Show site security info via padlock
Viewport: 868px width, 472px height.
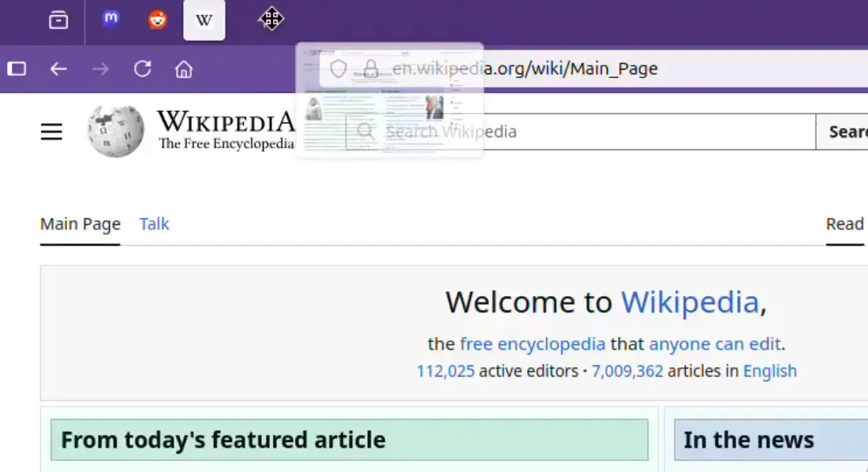pyautogui.click(x=370, y=69)
